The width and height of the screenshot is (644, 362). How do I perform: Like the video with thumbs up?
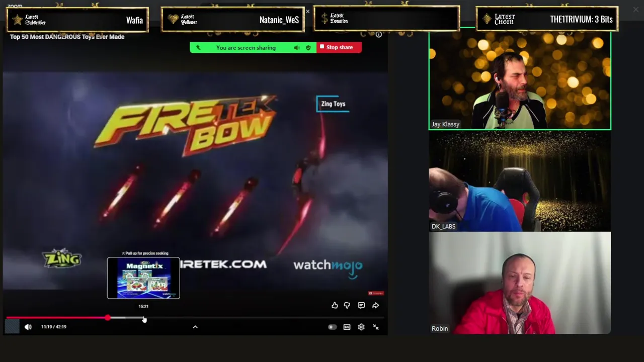(x=335, y=305)
